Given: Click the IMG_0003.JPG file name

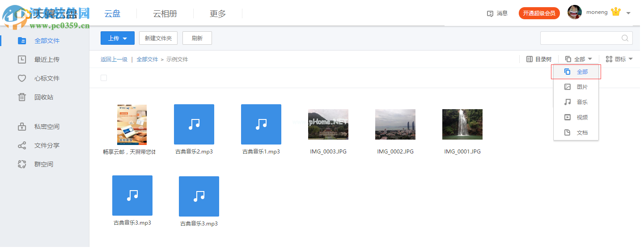Looking at the screenshot, I should (328, 152).
